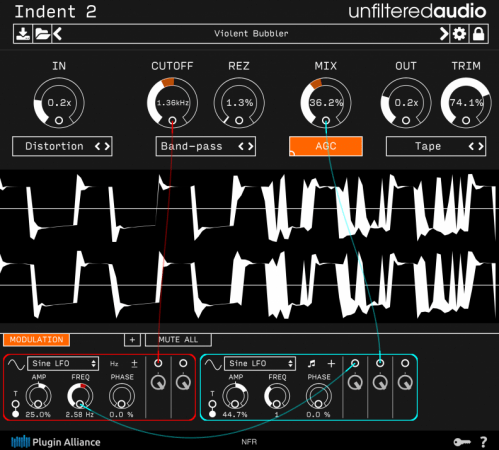Click first output port of red modulator
499x450 pixels.
tap(158, 363)
